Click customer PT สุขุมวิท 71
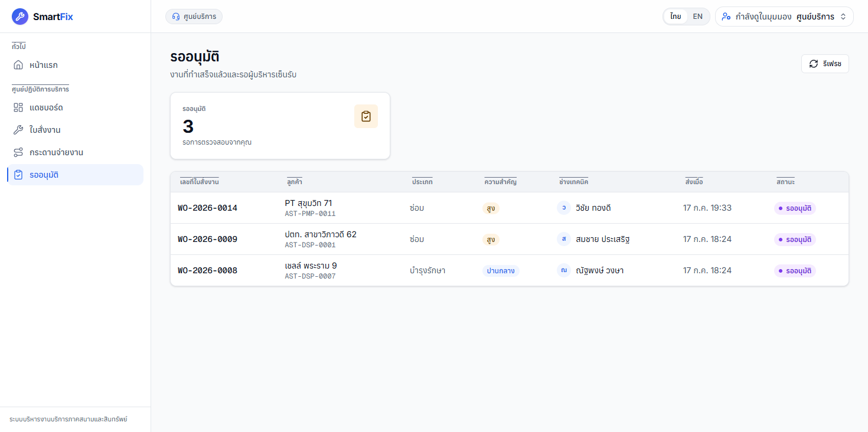The image size is (868, 432). [308, 203]
